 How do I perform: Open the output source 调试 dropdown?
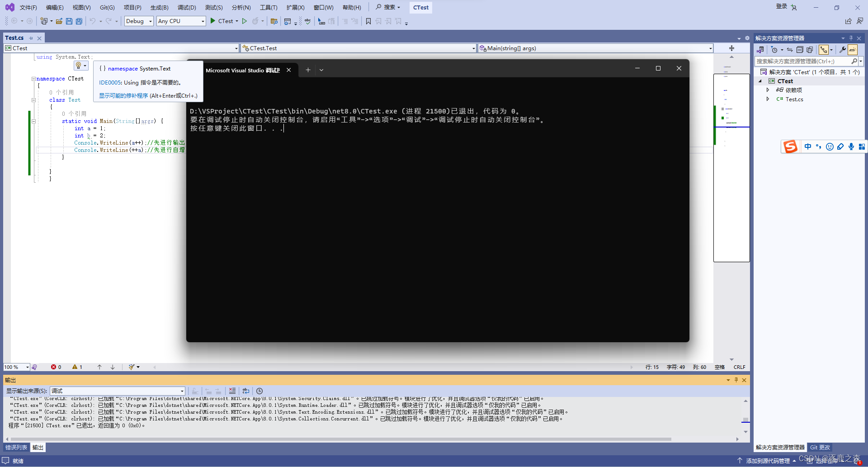pos(118,391)
